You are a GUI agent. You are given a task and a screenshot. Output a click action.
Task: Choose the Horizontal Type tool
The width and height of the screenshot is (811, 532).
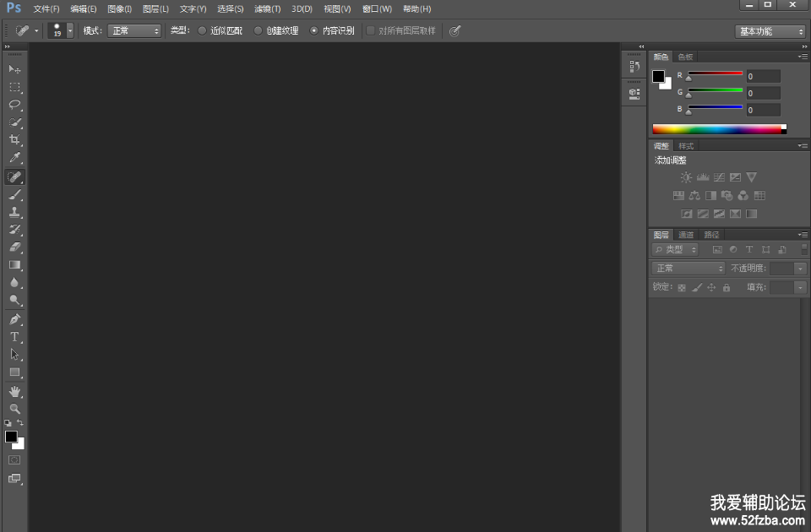(14, 337)
